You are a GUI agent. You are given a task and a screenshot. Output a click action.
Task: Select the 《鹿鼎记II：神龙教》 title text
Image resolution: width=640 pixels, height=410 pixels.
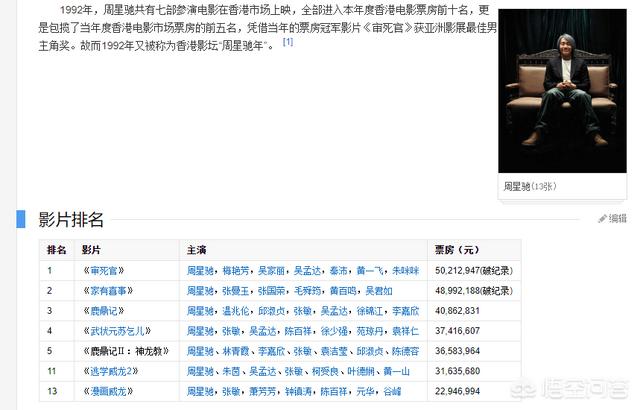coord(126,351)
